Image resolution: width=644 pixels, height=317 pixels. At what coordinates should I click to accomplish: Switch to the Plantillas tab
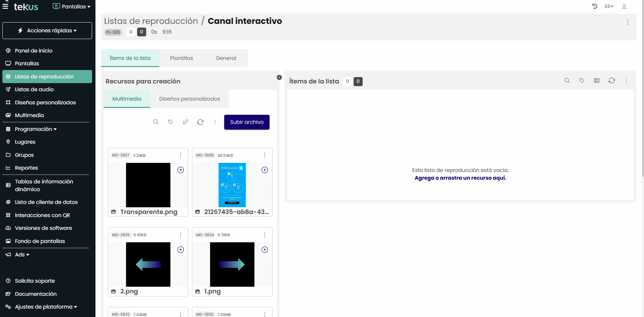pyautogui.click(x=182, y=58)
